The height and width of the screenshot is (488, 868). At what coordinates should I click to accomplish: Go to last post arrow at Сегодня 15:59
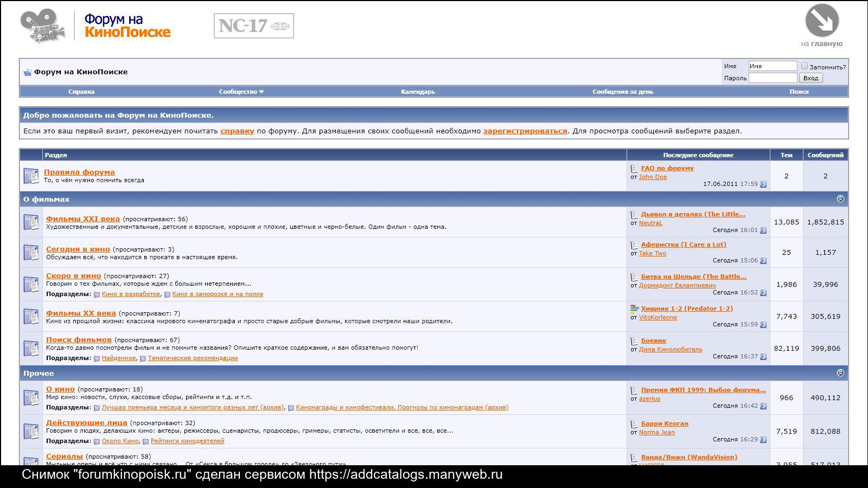[x=763, y=325]
